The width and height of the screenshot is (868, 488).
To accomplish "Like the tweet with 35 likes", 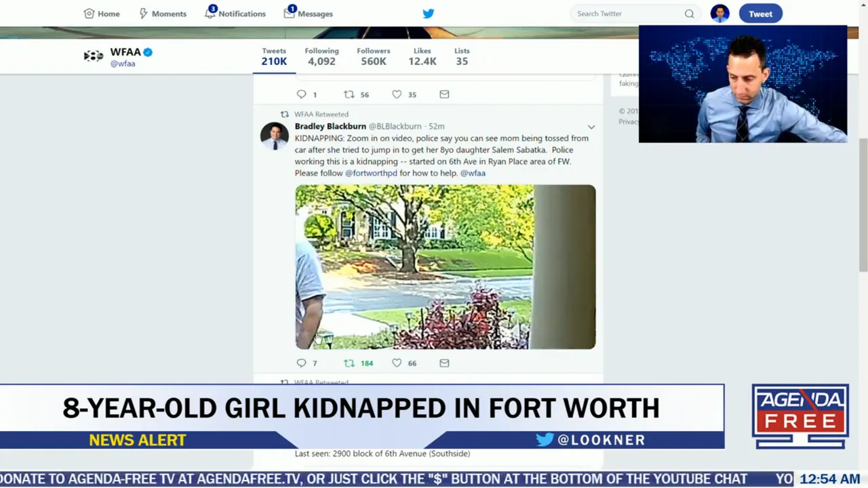I will point(404,94).
